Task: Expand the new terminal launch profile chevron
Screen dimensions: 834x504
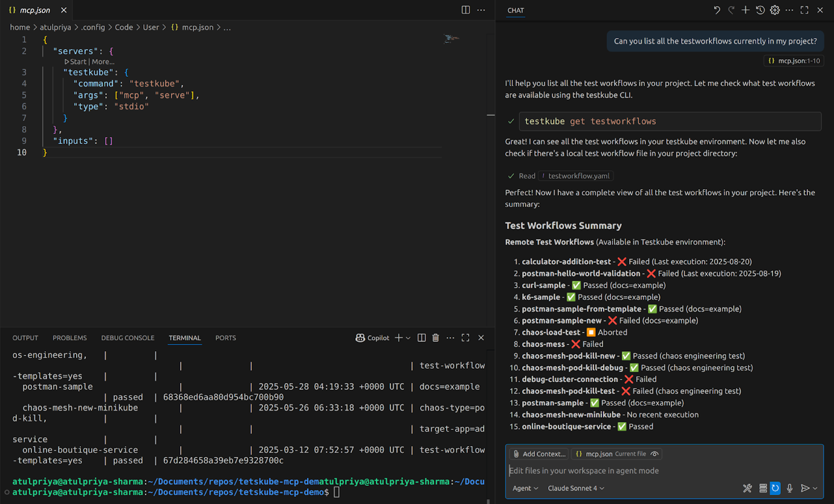Action: (409, 338)
